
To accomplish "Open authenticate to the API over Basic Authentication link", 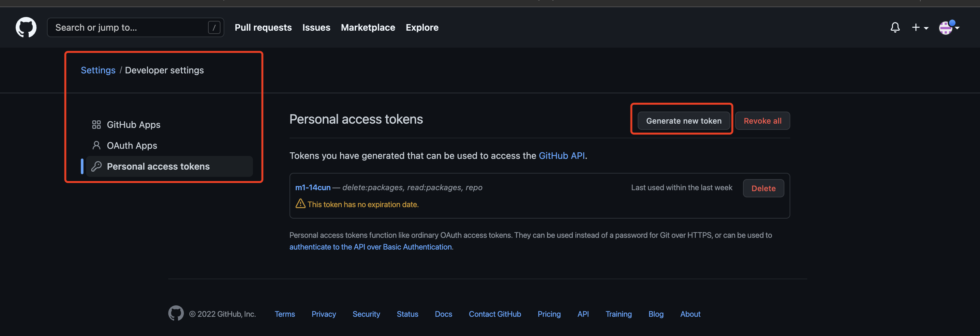I will (x=371, y=247).
